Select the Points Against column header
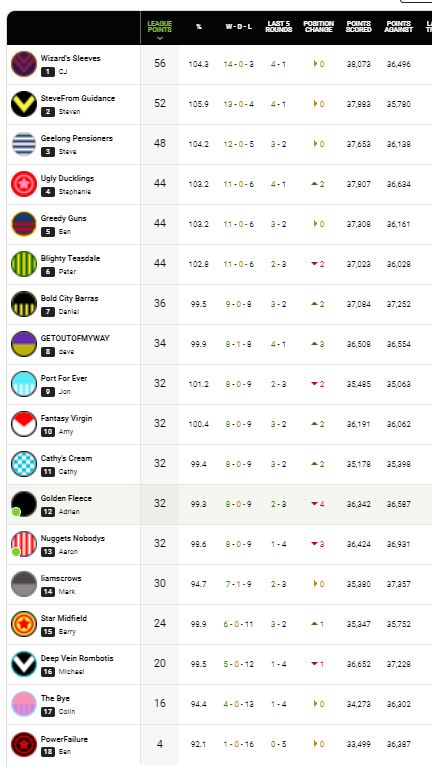Image resolution: width=432 pixels, height=767 pixels. coord(399,27)
